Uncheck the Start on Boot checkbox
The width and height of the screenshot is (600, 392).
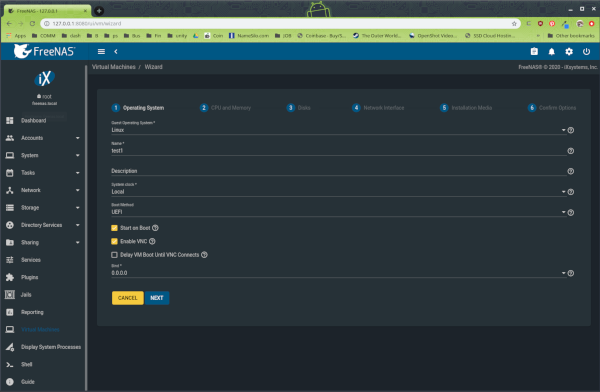tap(114, 228)
